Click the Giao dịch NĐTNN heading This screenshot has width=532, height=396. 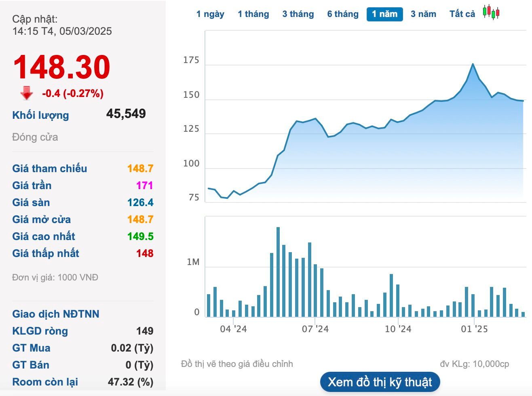click(x=56, y=314)
